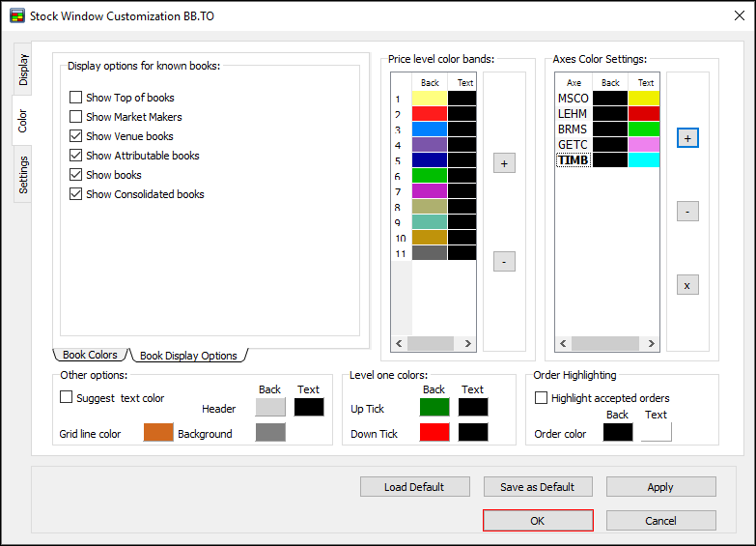This screenshot has height=546, width=756.
Task: Pick the green Up Tick back color
Action: coord(434,407)
